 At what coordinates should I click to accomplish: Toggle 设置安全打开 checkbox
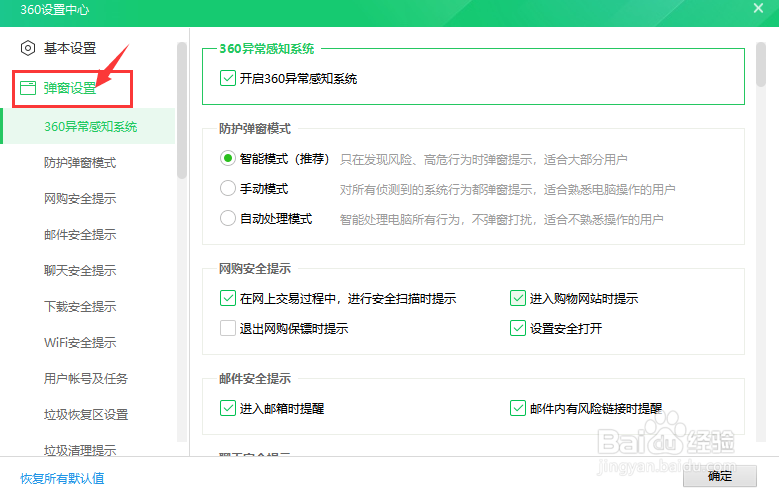518,328
